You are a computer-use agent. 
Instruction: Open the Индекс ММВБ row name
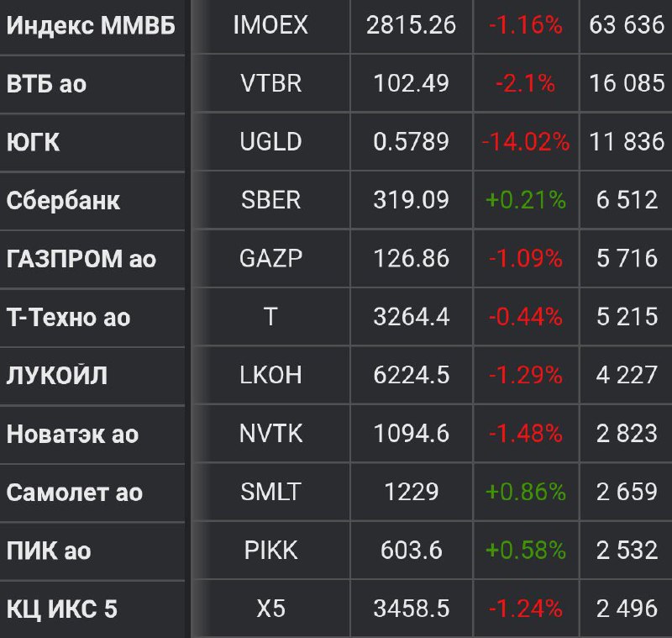[91, 25]
